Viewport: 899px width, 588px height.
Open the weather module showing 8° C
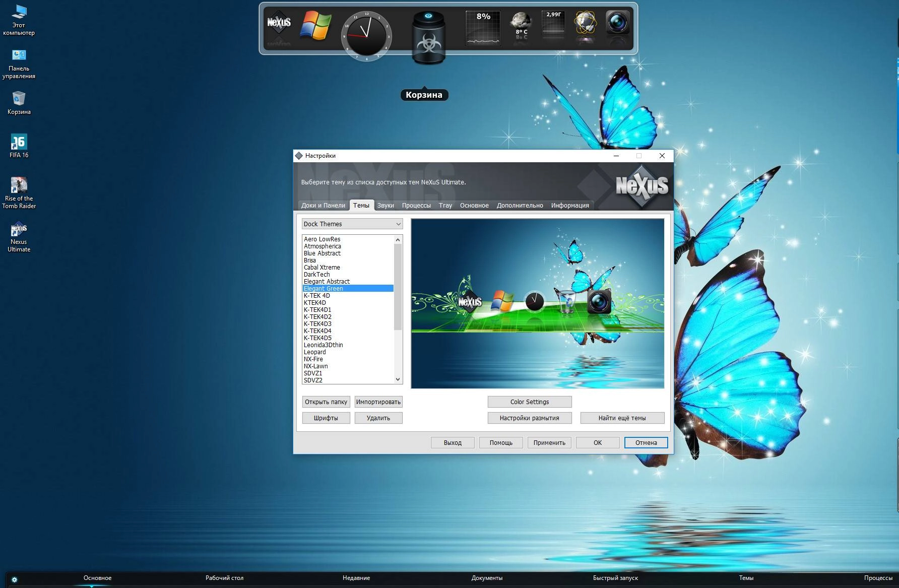(x=521, y=26)
